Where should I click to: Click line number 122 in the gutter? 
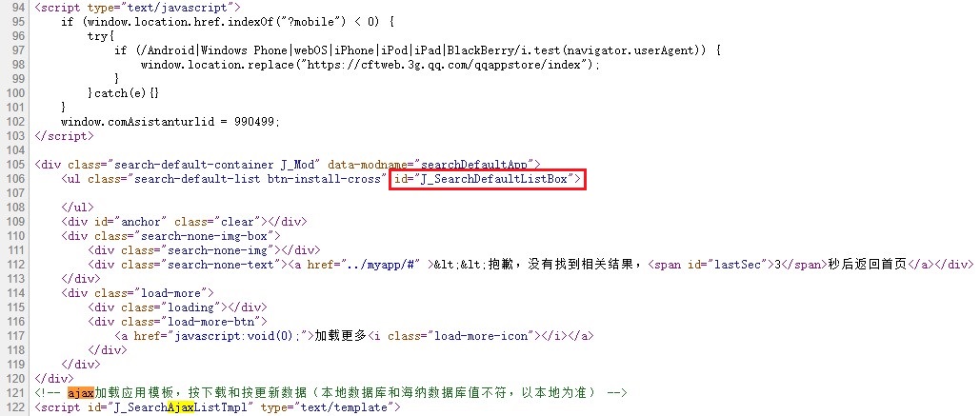18,407
